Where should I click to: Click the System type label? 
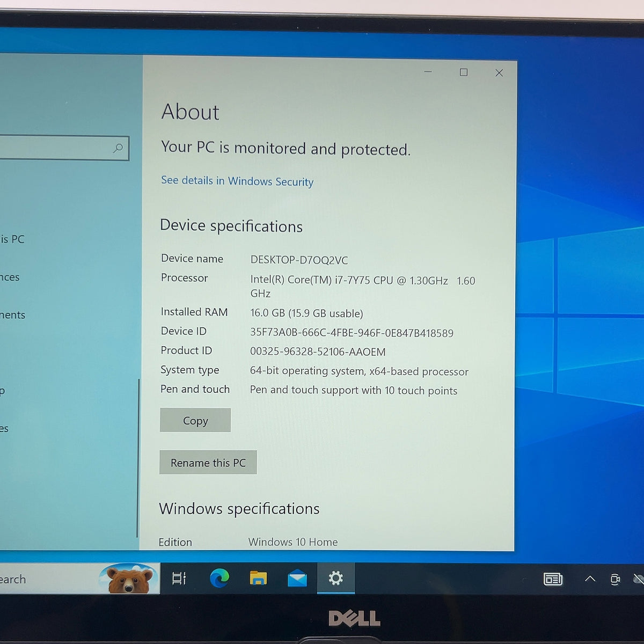click(x=190, y=370)
